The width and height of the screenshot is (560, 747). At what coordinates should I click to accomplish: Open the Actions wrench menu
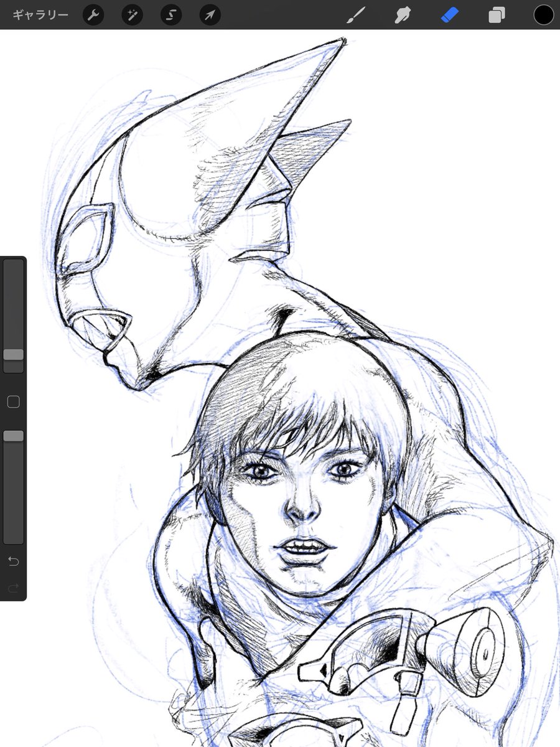(93, 15)
